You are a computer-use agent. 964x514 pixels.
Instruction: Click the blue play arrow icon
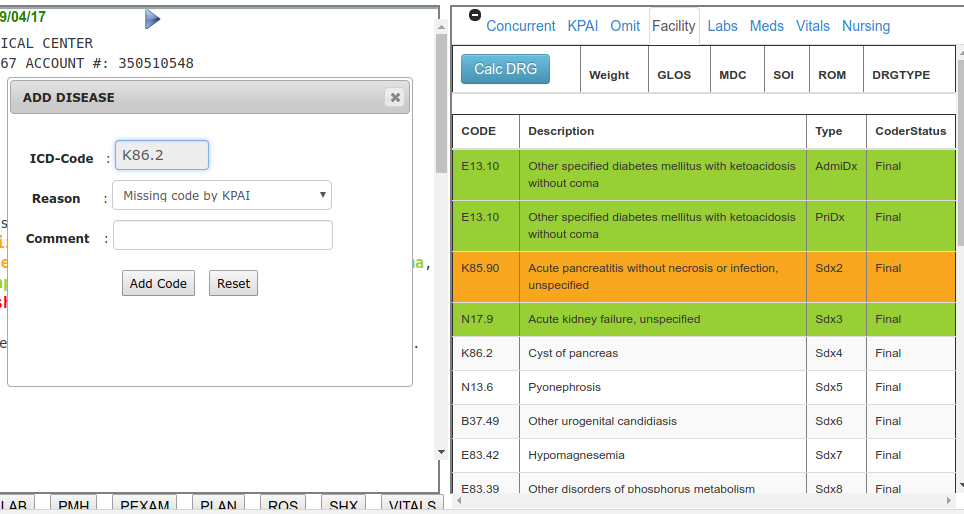(152, 19)
